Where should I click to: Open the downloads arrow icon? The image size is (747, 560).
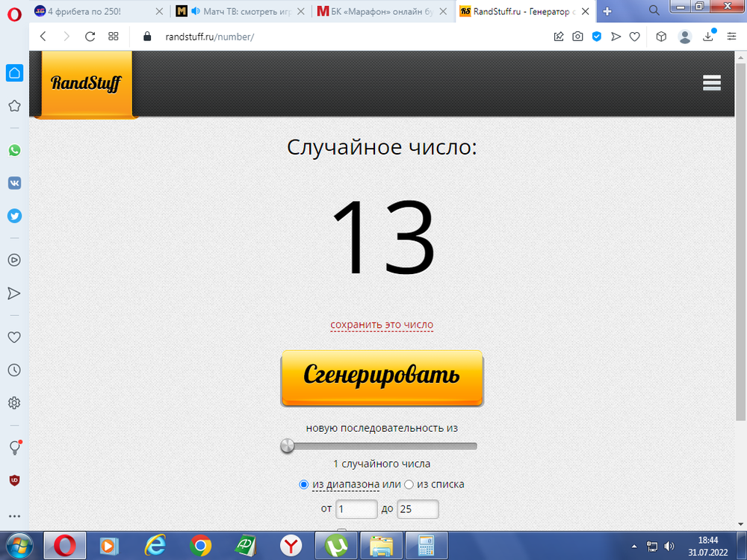[x=708, y=37]
